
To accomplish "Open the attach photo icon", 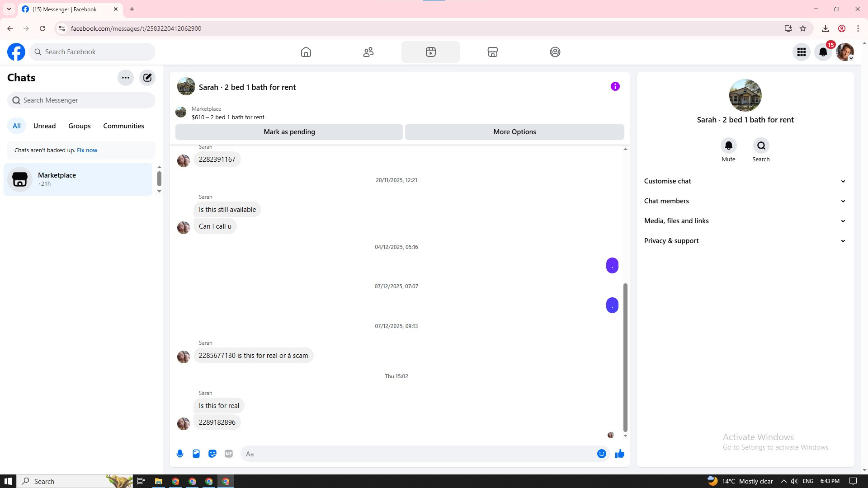I will click(196, 454).
